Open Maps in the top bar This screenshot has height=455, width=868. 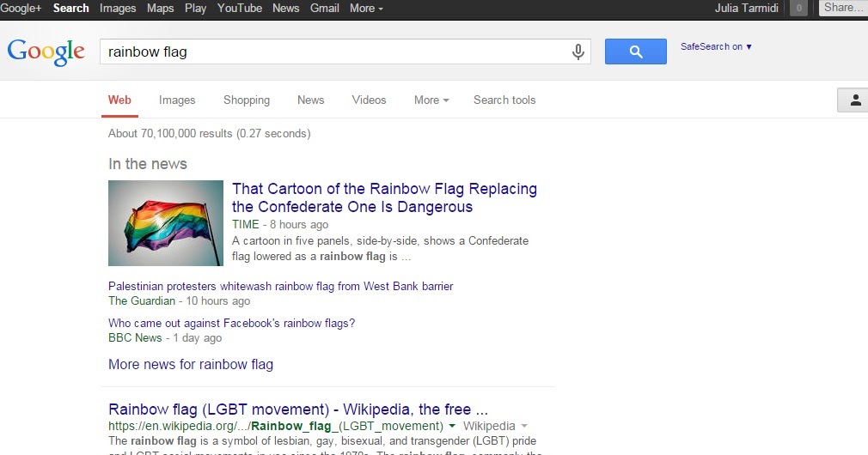[161, 9]
